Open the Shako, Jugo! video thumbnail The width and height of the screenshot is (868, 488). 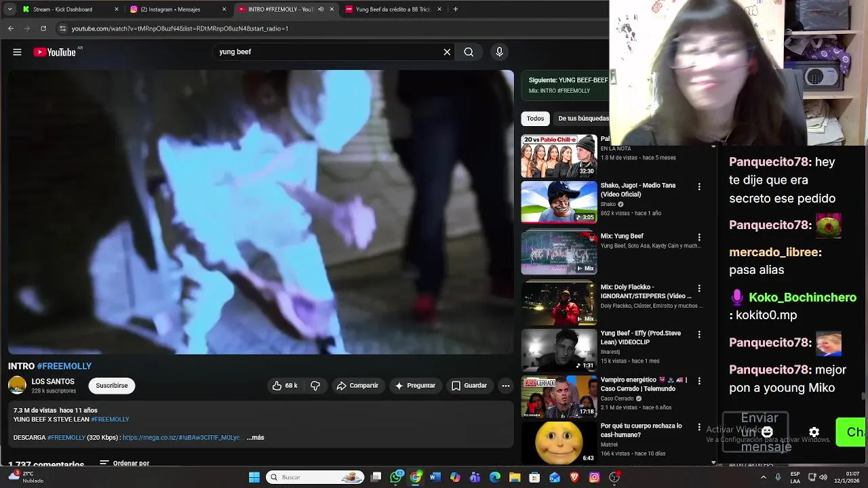click(559, 202)
